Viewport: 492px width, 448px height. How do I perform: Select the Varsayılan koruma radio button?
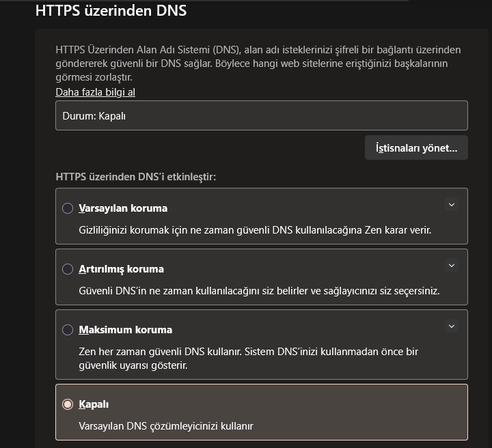point(68,208)
